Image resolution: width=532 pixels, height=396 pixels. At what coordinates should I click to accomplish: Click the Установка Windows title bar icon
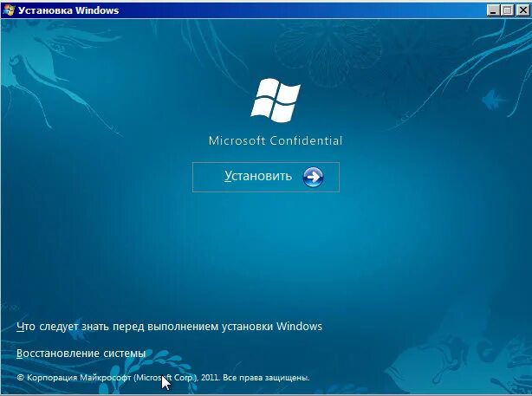[9, 10]
